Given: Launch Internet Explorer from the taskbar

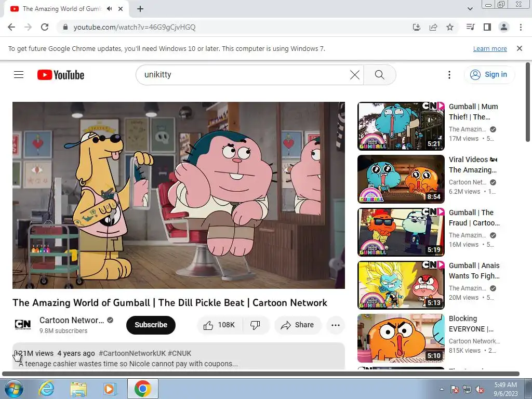Looking at the screenshot, I should pos(46,389).
